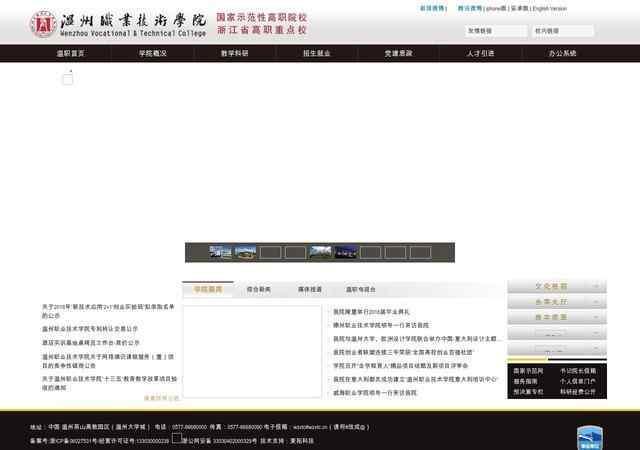Expand the topmost gray sidebar accordion bar
This screenshot has height=450, width=640.
click(x=557, y=286)
